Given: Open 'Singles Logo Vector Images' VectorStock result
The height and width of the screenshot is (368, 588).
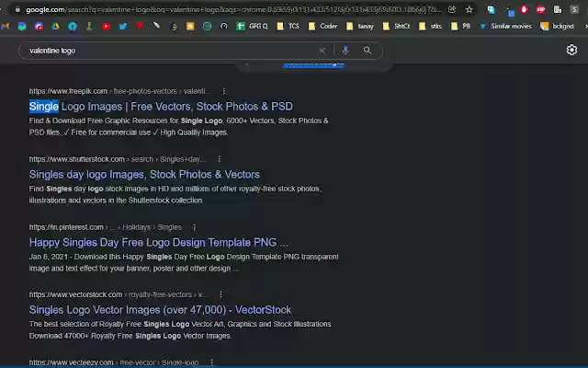Looking at the screenshot, I should tap(160, 310).
